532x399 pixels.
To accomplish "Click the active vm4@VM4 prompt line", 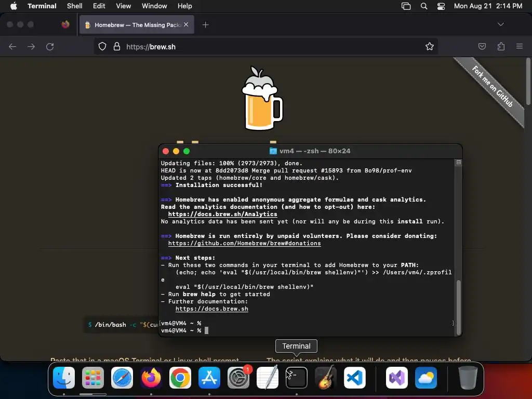I will 184,330.
